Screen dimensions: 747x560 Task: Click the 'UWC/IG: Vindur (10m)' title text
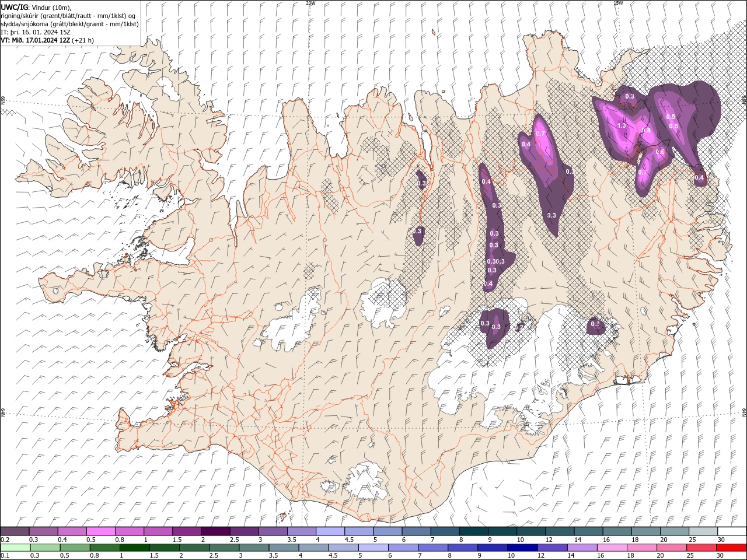tap(36, 7)
